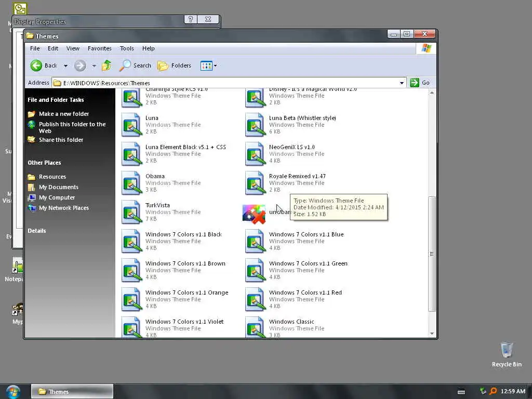The height and width of the screenshot is (399, 532).
Task: Select Windows 7 Colors v1.1 Brown icon
Action: click(131, 270)
